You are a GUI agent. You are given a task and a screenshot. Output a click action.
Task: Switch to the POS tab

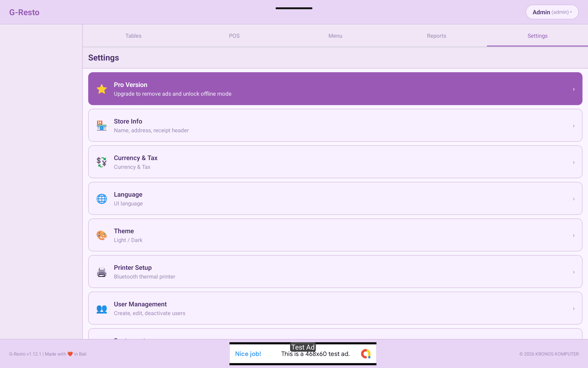tap(234, 36)
